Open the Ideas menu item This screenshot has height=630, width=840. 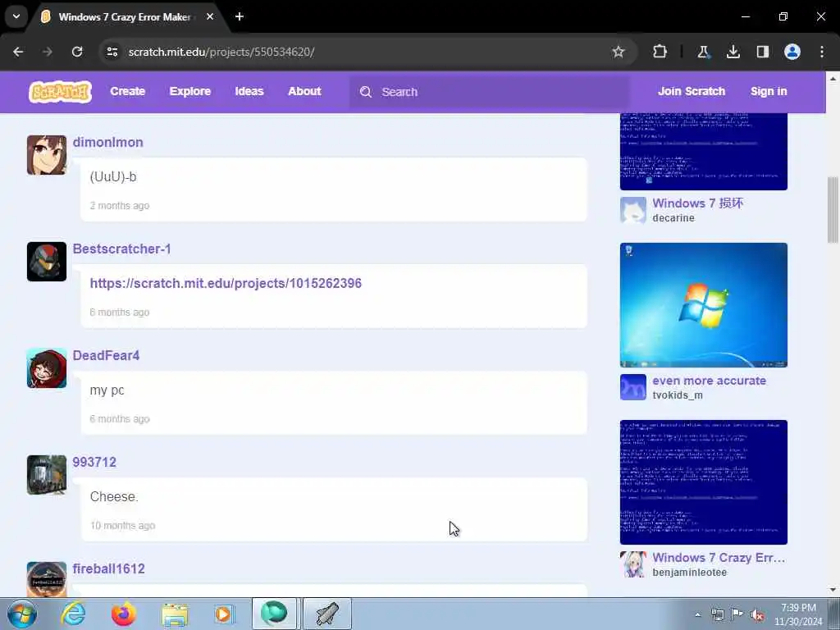(249, 92)
